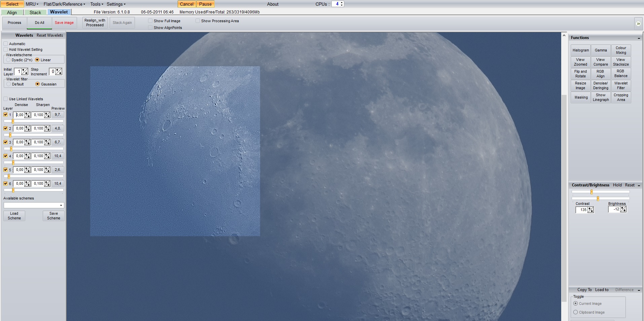Select Gaussian wavelet filter

click(38, 84)
